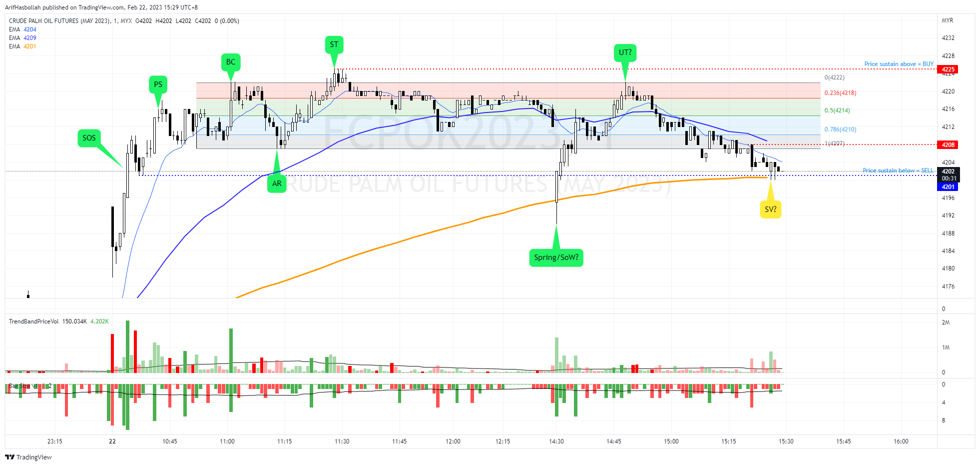Click the MYR currency label

point(948,20)
